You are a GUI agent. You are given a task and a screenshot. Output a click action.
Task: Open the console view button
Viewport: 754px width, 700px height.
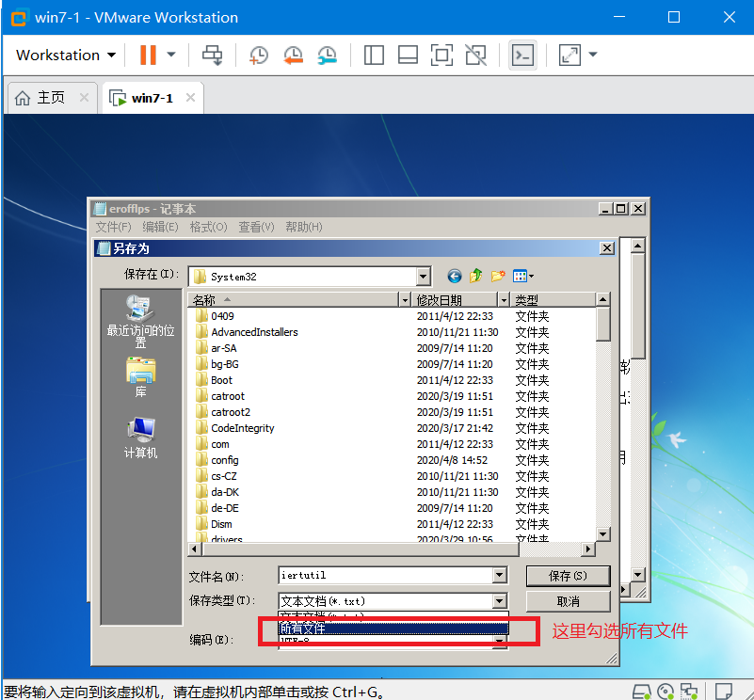(522, 56)
